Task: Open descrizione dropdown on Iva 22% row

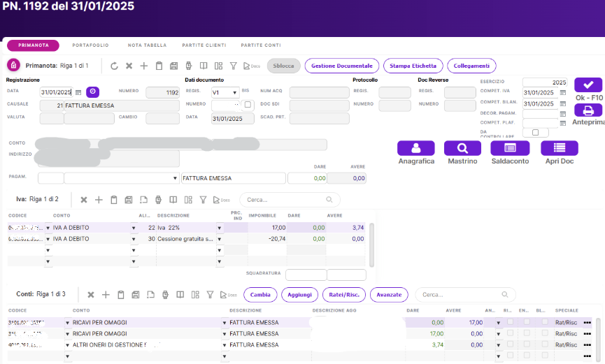Action: [x=219, y=228]
